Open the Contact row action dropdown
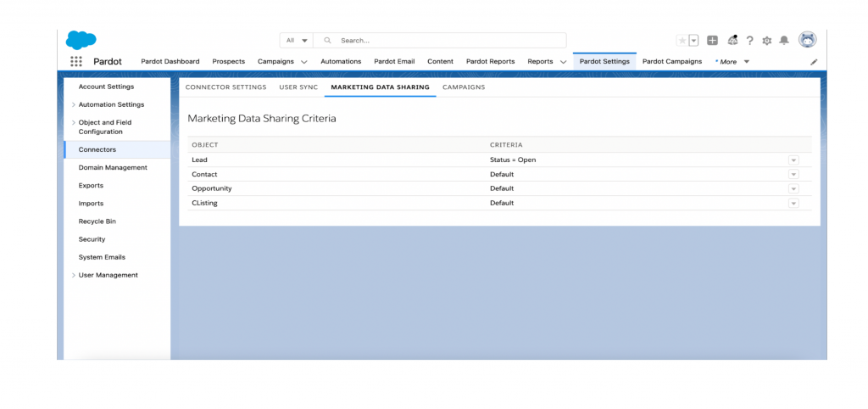The image size is (868, 409). [x=793, y=174]
